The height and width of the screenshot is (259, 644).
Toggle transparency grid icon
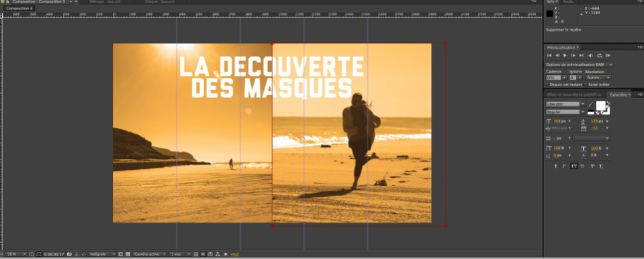[128, 254]
